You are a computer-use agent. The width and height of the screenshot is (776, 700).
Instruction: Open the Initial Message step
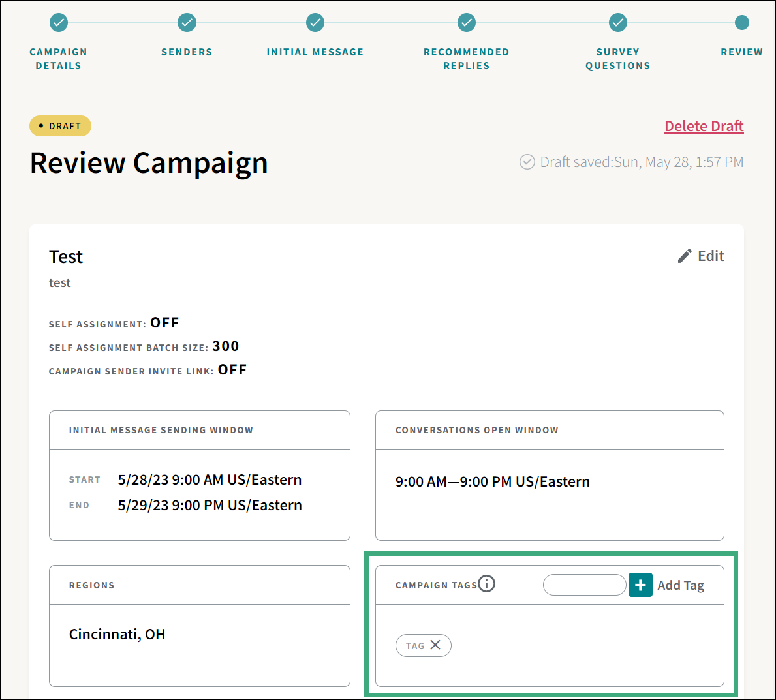pyautogui.click(x=315, y=52)
